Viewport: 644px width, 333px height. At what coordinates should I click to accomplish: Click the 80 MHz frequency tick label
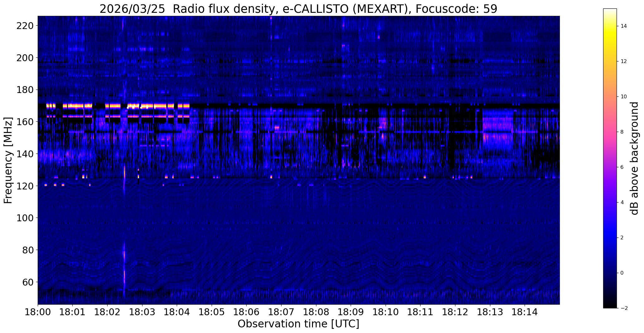pyautogui.click(x=29, y=250)
